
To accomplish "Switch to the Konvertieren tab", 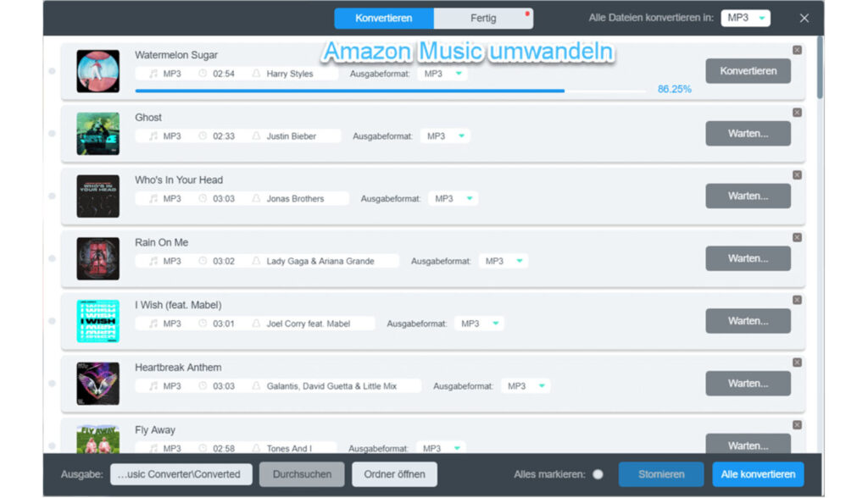I will (384, 19).
